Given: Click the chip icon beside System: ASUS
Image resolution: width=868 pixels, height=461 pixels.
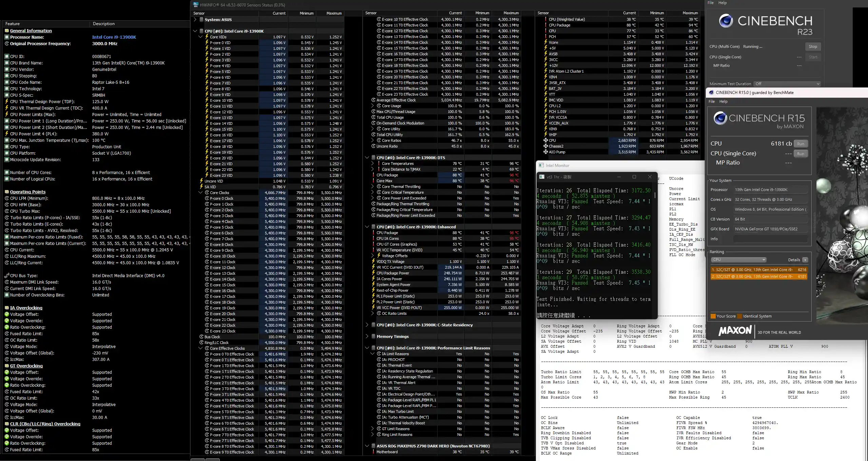Looking at the screenshot, I should 201,20.
